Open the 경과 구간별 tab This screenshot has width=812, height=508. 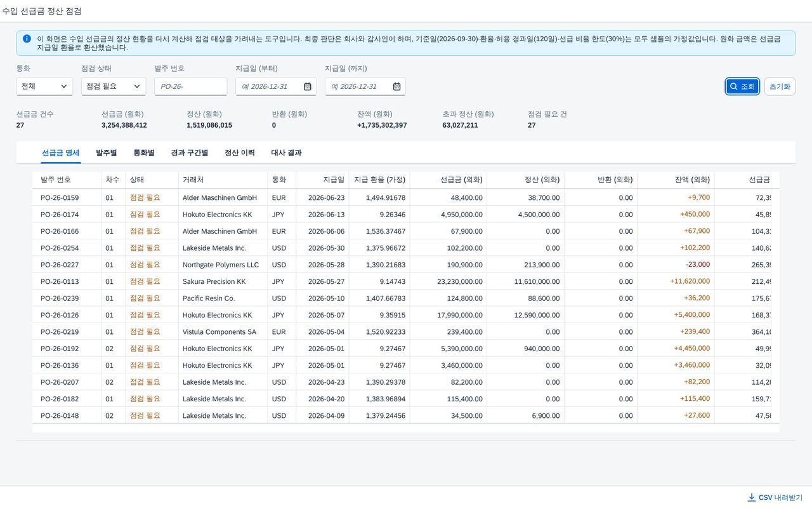[190, 153]
